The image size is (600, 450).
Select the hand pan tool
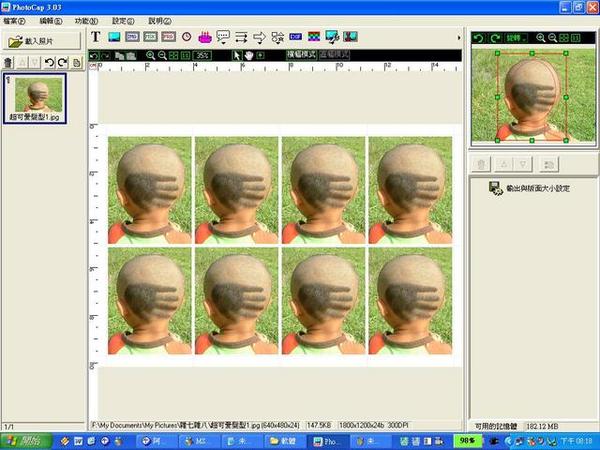pos(249,56)
